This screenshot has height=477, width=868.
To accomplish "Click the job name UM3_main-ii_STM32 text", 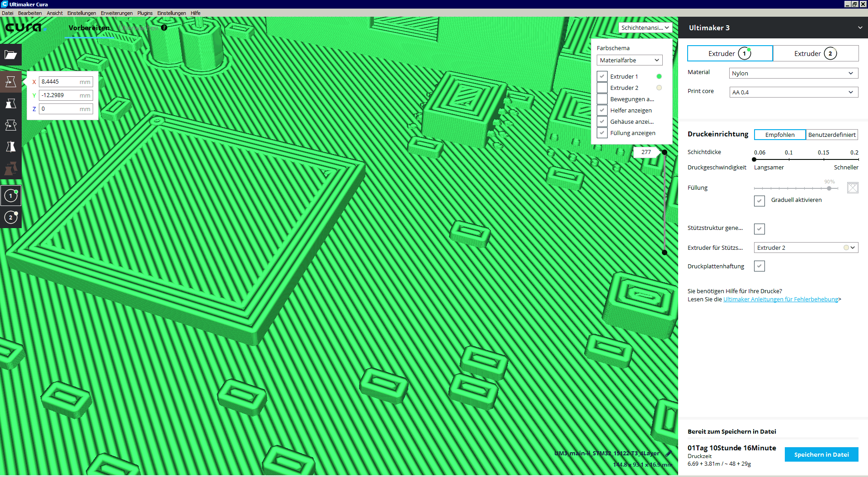I will (607, 453).
